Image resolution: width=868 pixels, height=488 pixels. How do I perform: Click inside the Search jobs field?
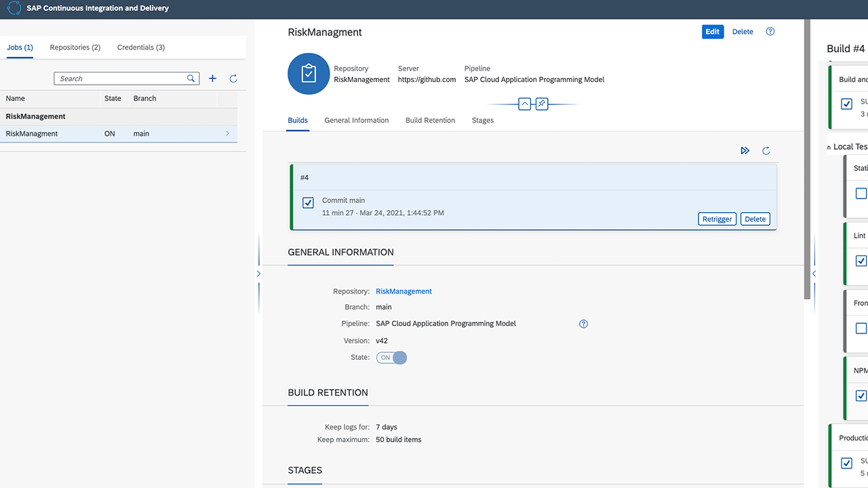tap(122, 78)
